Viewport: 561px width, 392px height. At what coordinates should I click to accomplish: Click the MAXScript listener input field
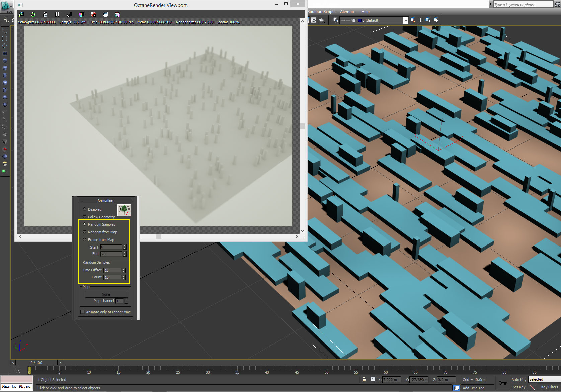click(17, 387)
